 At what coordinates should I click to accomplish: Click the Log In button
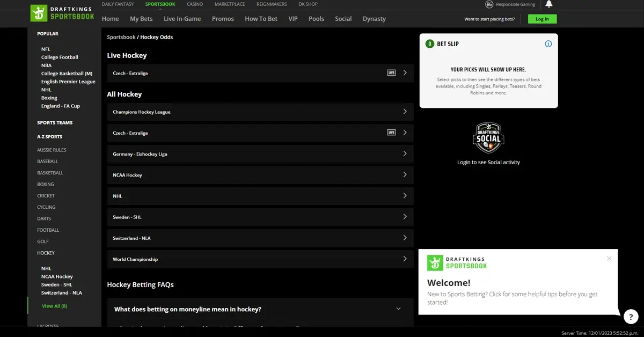coord(542,18)
